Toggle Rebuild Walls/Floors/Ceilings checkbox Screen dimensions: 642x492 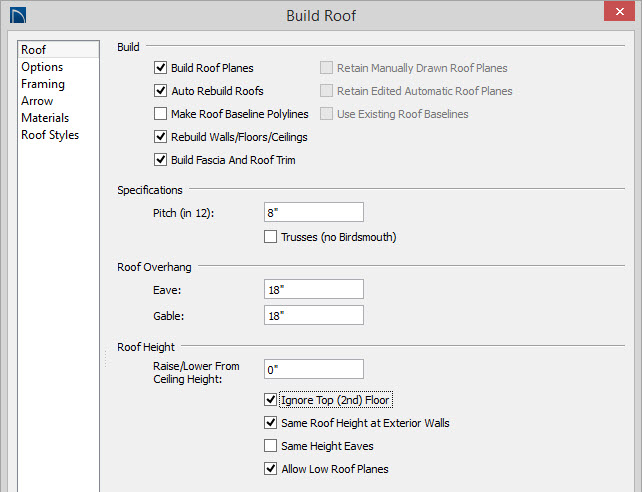[160, 137]
